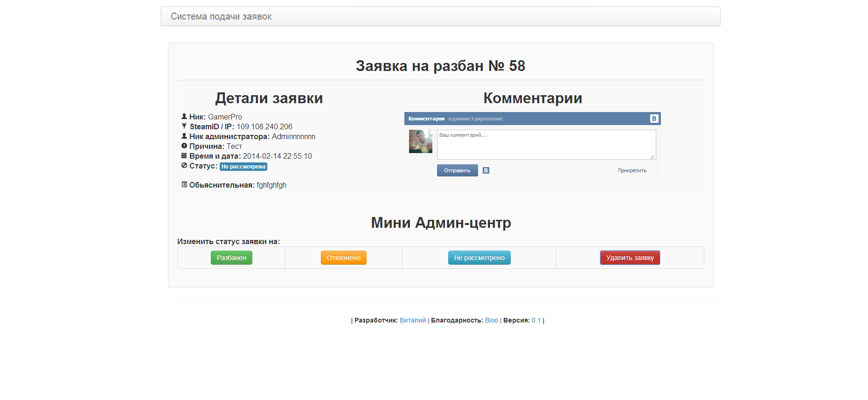Screen dimensions: 868x400
Task: Open the Комментарии tab in widget header
Action: pyautogui.click(x=426, y=119)
